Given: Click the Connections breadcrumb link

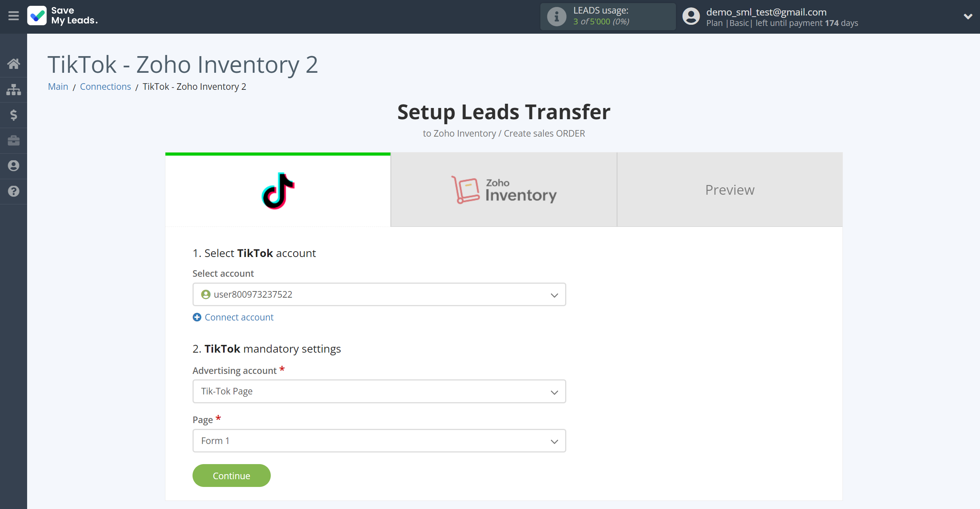Looking at the screenshot, I should point(106,86).
